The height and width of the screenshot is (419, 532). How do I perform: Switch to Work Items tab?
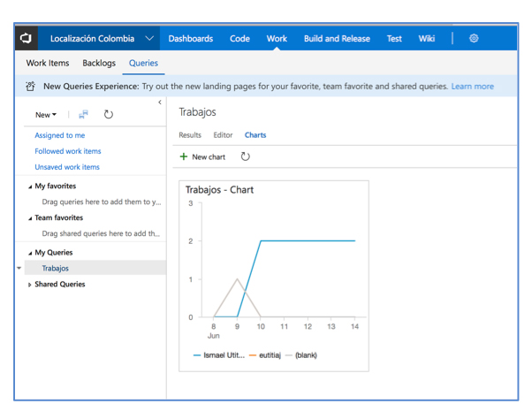coord(48,63)
